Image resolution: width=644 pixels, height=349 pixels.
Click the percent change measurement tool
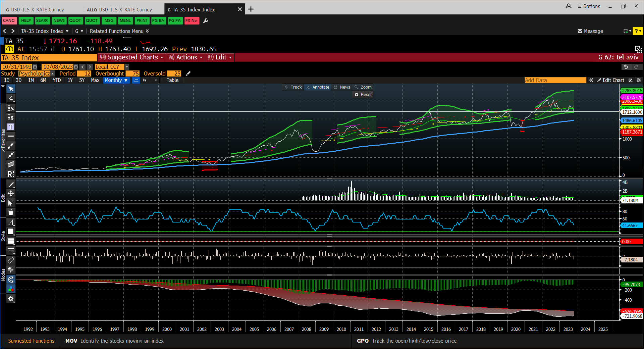[x=11, y=108]
